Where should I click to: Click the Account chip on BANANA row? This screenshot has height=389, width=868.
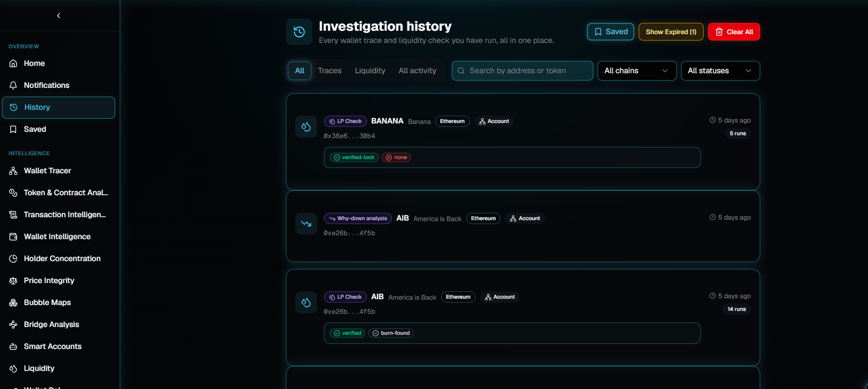click(494, 121)
